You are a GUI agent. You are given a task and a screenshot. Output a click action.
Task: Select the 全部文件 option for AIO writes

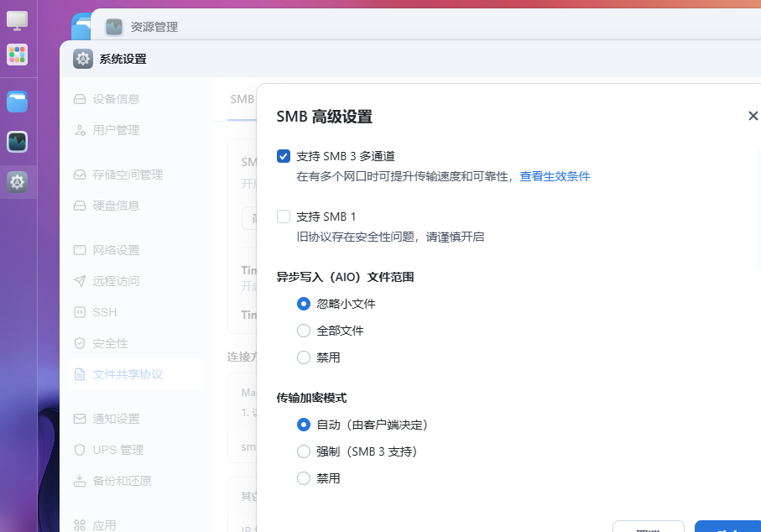(303, 330)
